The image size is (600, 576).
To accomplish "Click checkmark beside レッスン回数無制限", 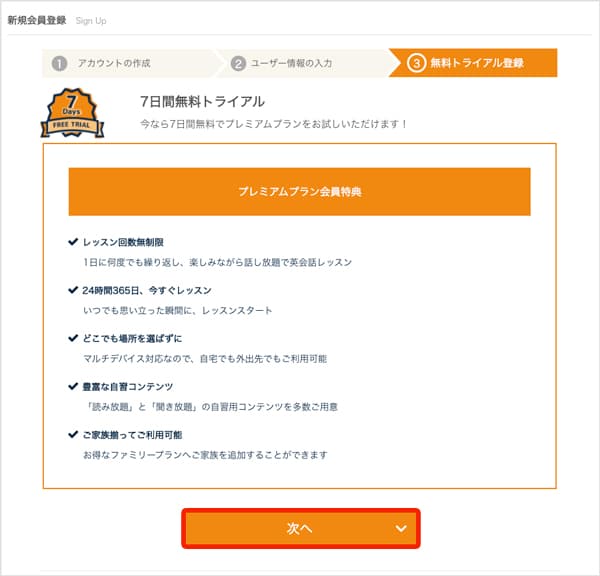I will 72,242.
